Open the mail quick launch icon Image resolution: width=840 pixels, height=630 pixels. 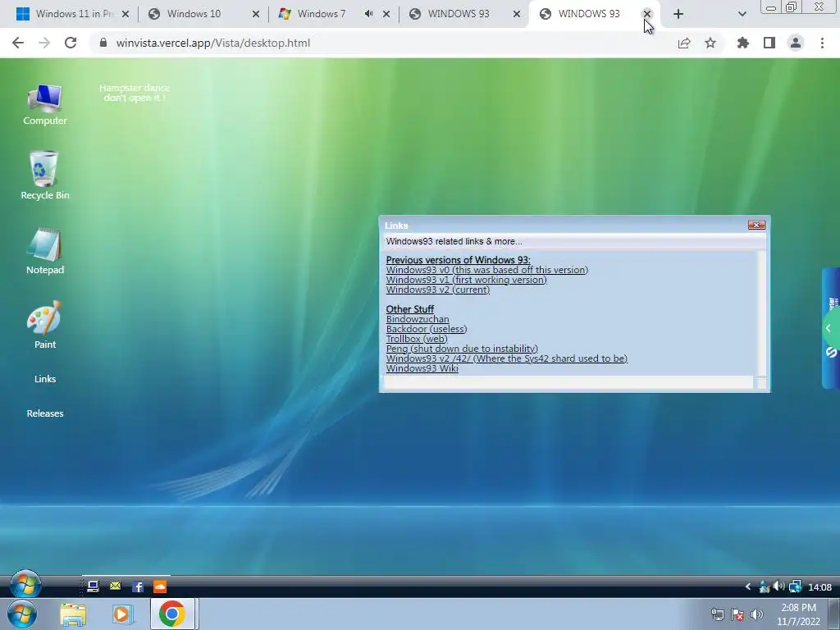115,587
